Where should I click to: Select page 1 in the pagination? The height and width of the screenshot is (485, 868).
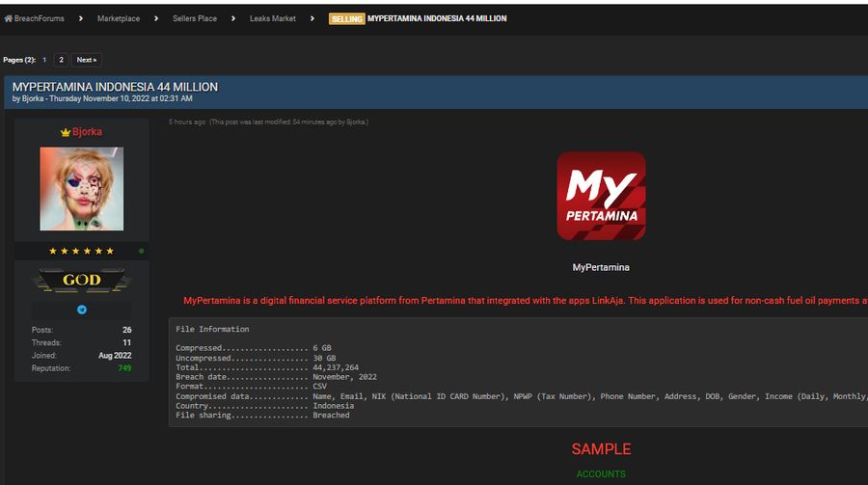coord(44,60)
